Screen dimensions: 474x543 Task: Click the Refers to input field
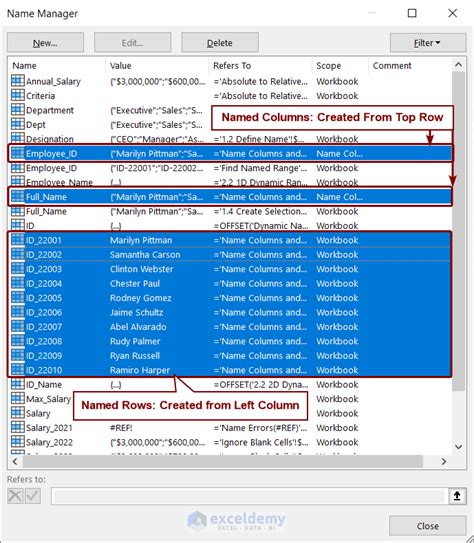click(248, 496)
